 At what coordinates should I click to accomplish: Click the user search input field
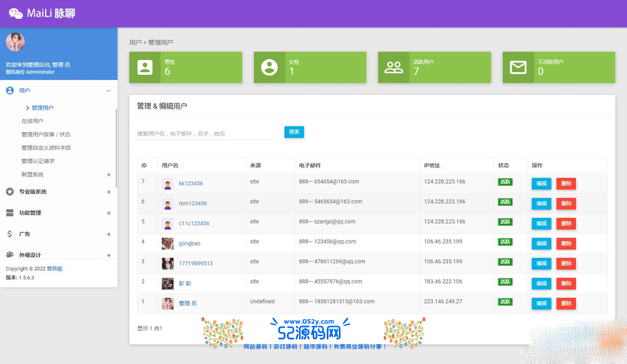pos(204,134)
